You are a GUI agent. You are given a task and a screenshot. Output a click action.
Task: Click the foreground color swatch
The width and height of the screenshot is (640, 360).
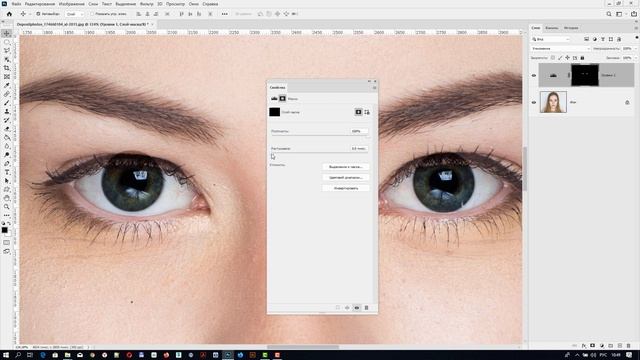coord(4,230)
